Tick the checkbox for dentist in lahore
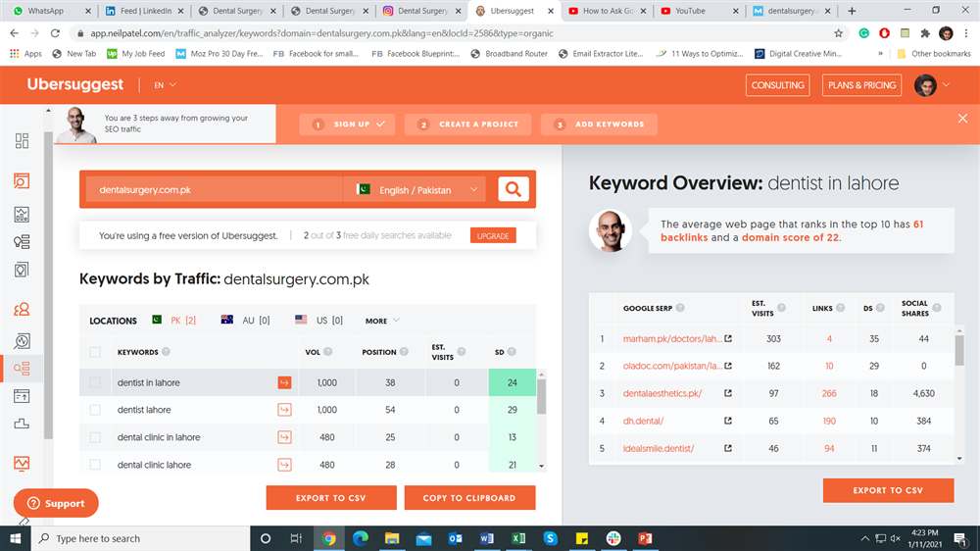 (x=95, y=382)
